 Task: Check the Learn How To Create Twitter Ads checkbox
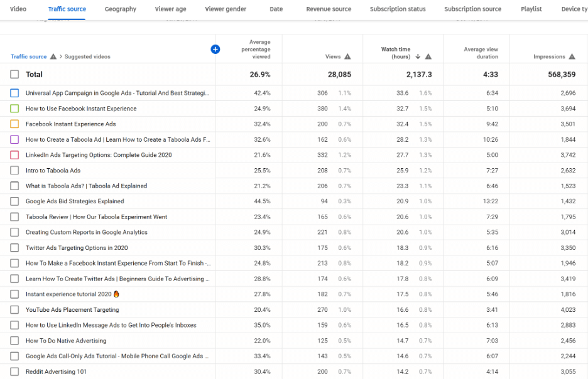coord(14,279)
